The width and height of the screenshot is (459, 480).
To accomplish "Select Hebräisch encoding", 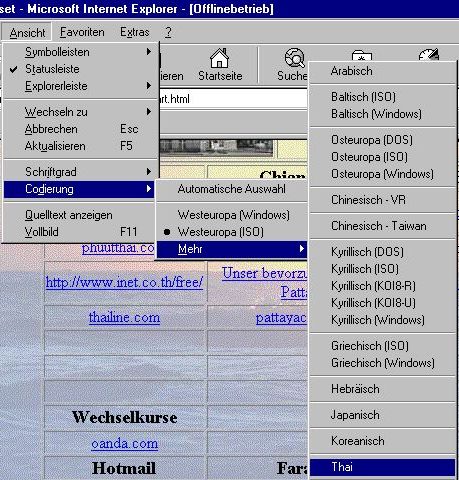I will (x=382, y=389).
